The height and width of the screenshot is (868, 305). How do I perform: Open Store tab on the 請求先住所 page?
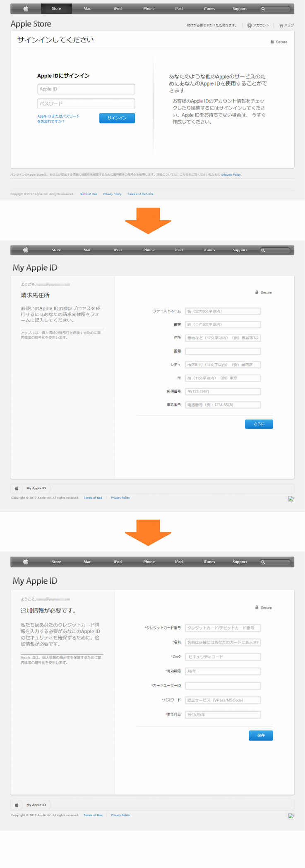(x=56, y=250)
